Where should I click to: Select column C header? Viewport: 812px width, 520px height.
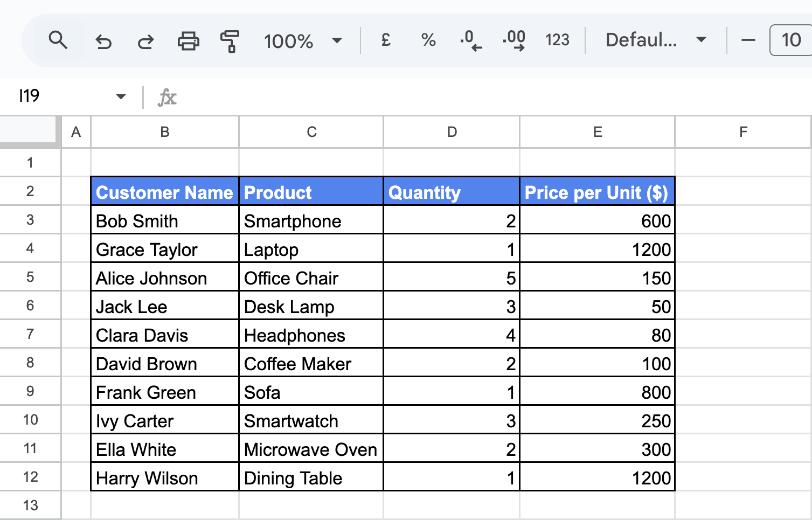(x=311, y=132)
